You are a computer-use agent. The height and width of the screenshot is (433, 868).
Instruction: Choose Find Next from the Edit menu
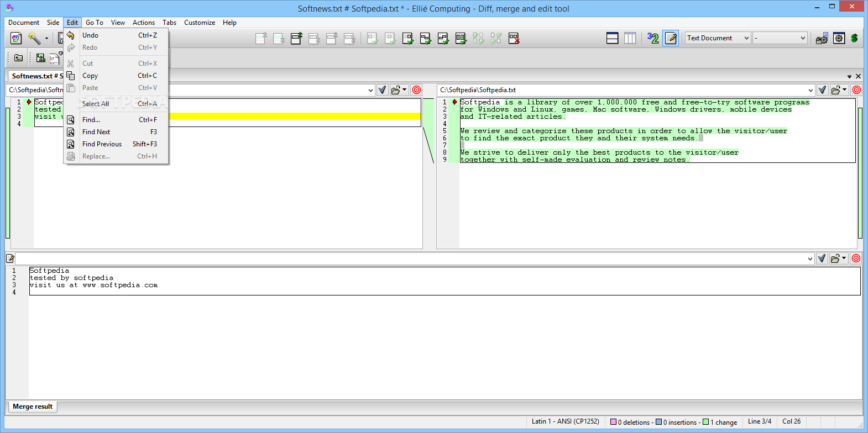[x=116, y=132]
